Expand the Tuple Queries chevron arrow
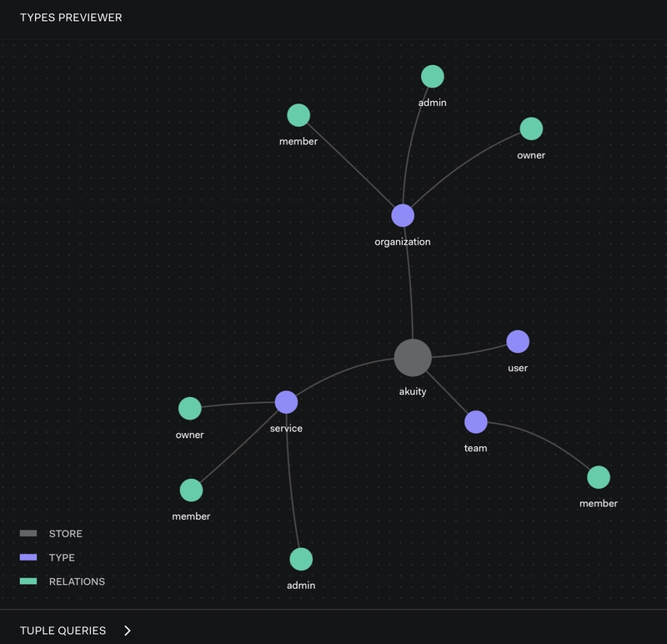 [128, 631]
